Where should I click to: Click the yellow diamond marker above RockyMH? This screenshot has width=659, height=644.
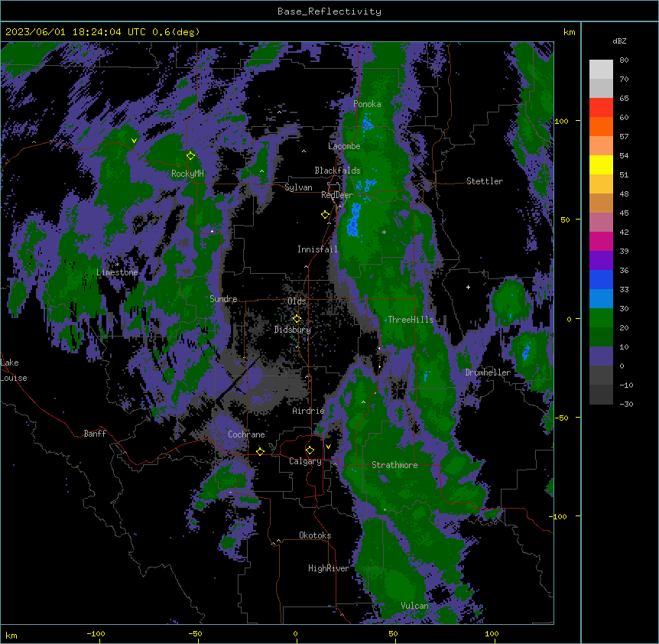[x=190, y=155]
